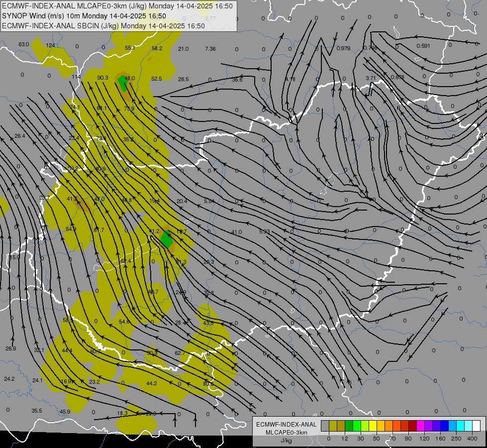
Task: Click the map value 58.2
Action: pyautogui.click(x=157, y=48)
